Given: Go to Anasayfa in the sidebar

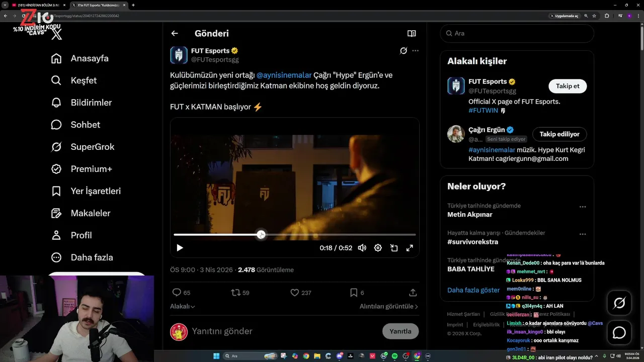Looking at the screenshot, I should click(80, 58).
